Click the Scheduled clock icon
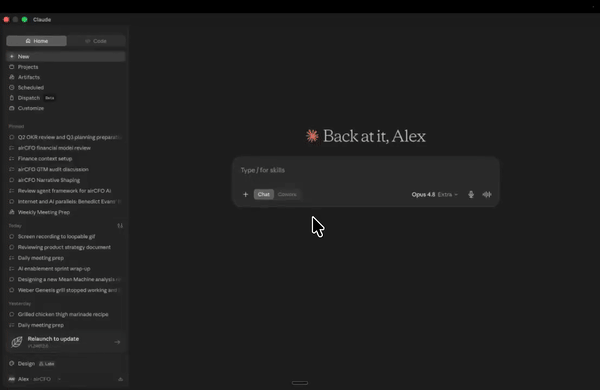The image size is (600, 390). coord(11,88)
